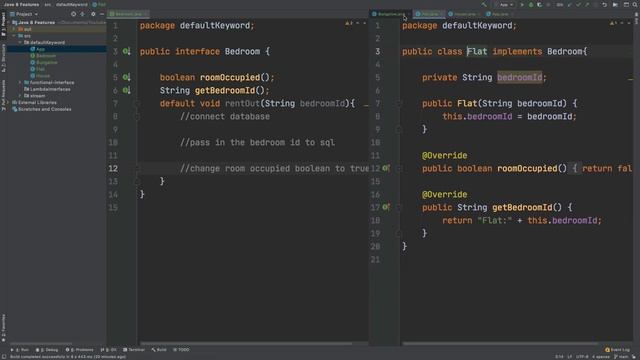
Task: Click the gutter icon beside getBedroomId() in Bedroom
Action: point(127,90)
